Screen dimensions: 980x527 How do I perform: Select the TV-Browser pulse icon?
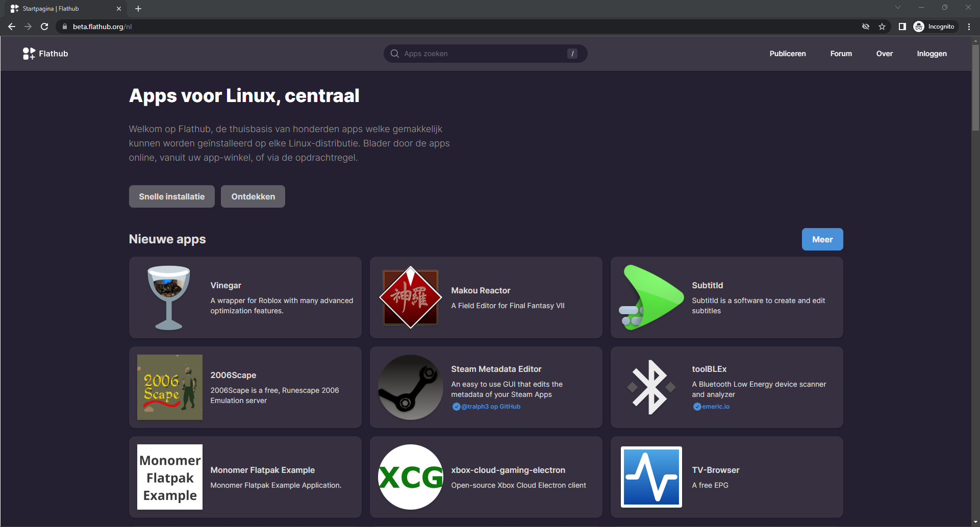pyautogui.click(x=651, y=477)
